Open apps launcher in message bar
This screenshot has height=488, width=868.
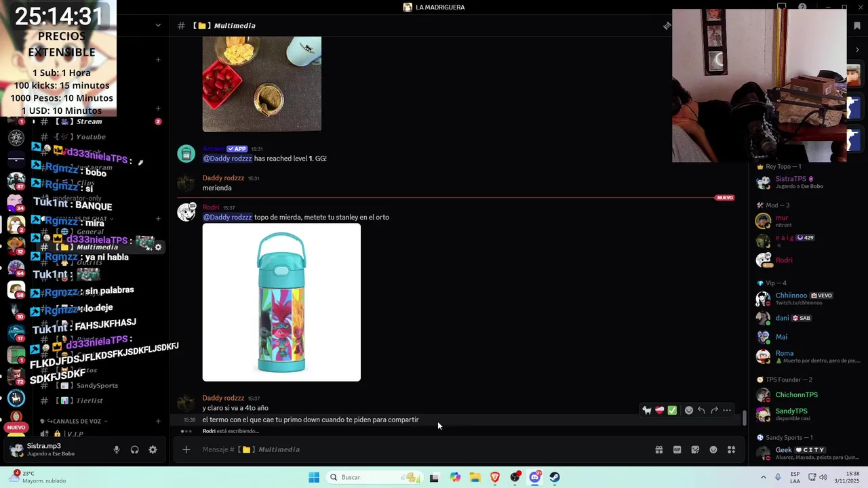[x=732, y=449]
